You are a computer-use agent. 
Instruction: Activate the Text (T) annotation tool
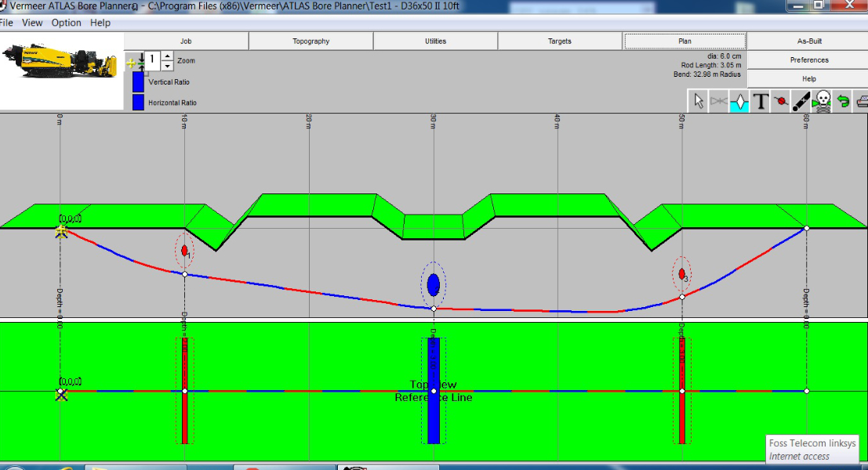(761, 102)
